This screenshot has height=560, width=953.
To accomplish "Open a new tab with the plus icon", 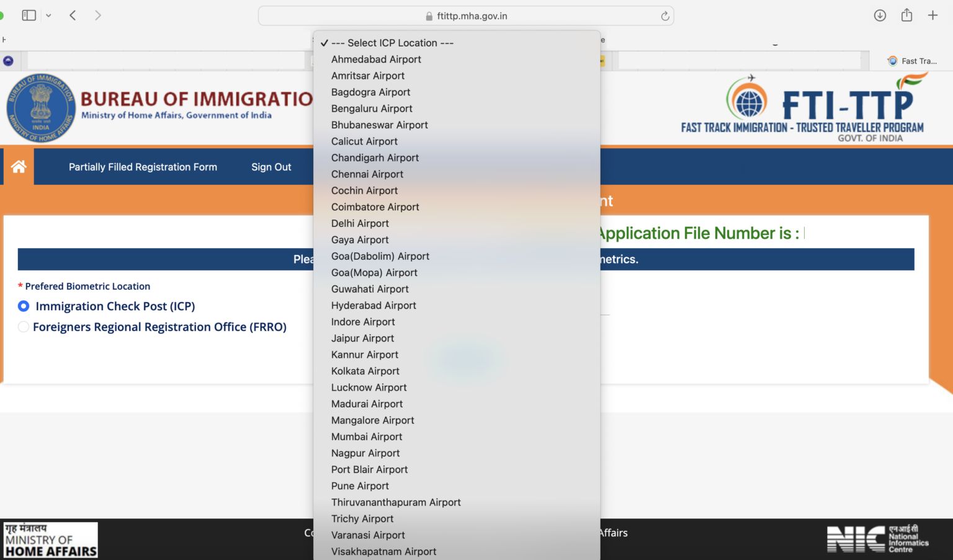I will 933,15.
